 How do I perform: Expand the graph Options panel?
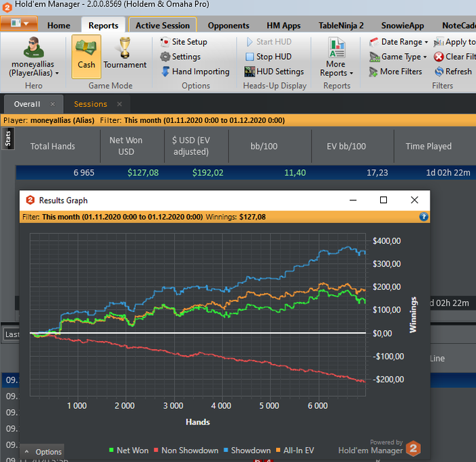[42, 451]
